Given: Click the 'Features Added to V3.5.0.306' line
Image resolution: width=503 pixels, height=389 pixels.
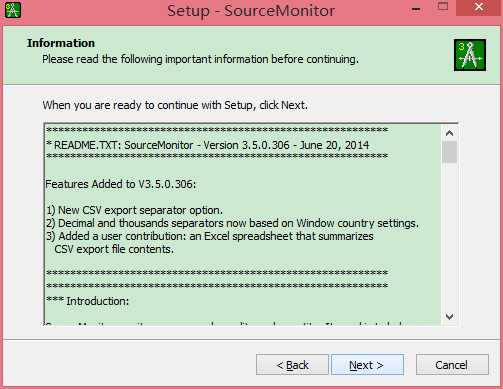Looking at the screenshot, I should click(x=121, y=184).
